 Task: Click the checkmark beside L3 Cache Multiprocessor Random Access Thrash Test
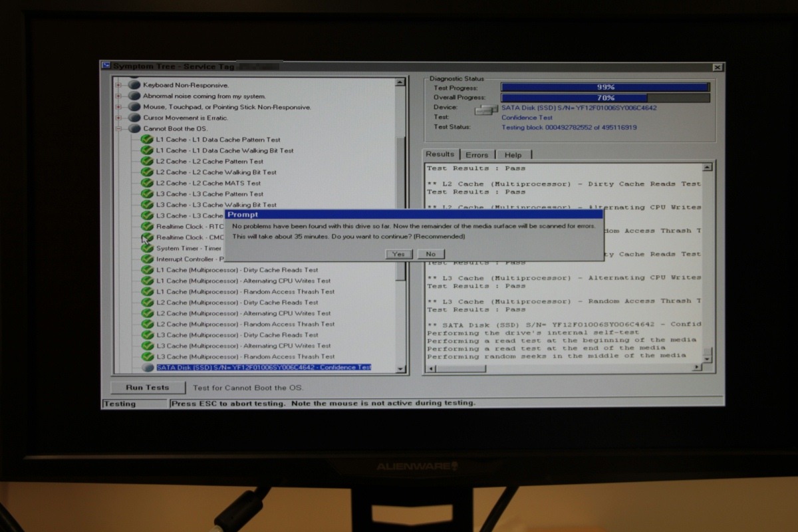(x=147, y=356)
